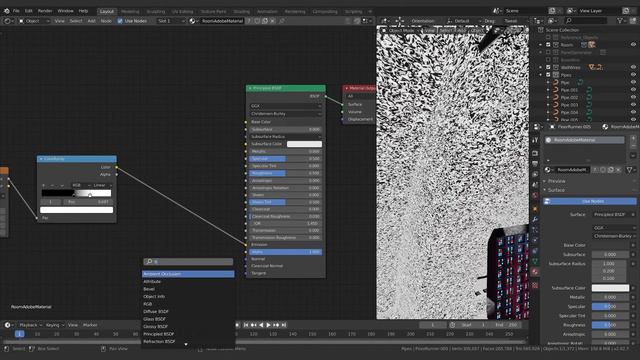The width and height of the screenshot is (640, 360).
Task: Open the Help menu
Action: pyautogui.click(x=83, y=11)
